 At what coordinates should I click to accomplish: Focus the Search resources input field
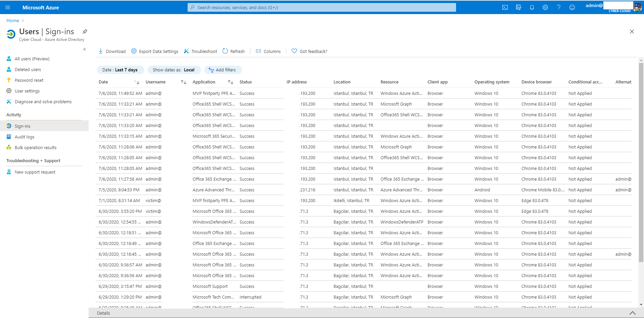(322, 7)
